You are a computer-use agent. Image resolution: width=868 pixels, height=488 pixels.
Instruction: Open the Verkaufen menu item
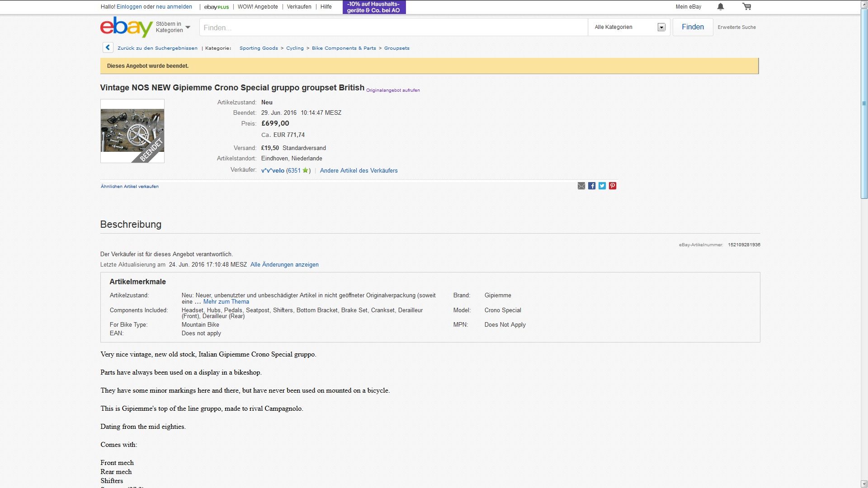point(299,7)
